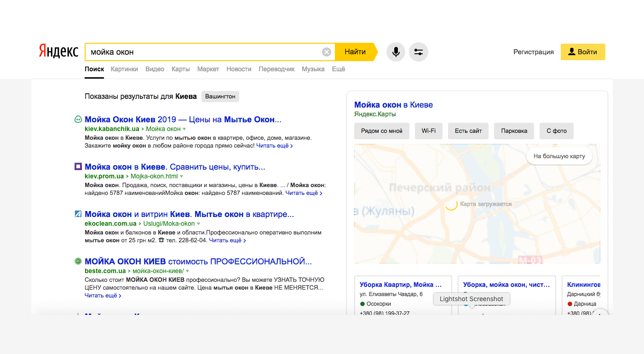
Task: Click prom.ua purple favicon icon
Action: coord(78,166)
